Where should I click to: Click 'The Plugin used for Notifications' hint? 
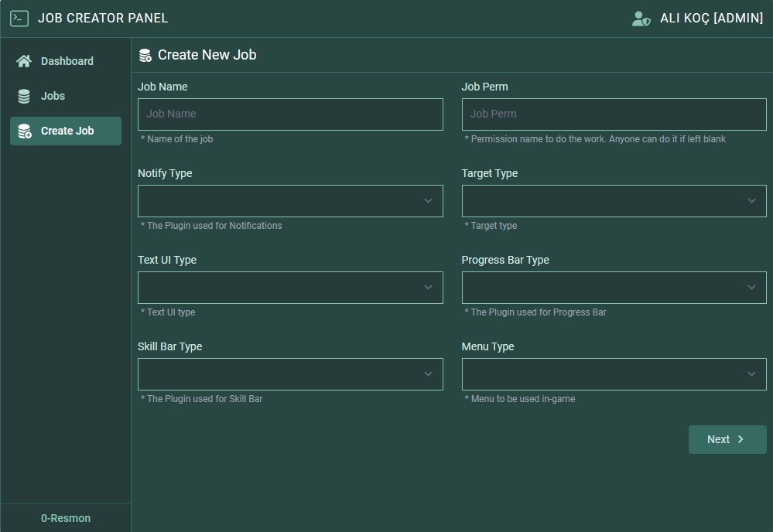coord(211,226)
